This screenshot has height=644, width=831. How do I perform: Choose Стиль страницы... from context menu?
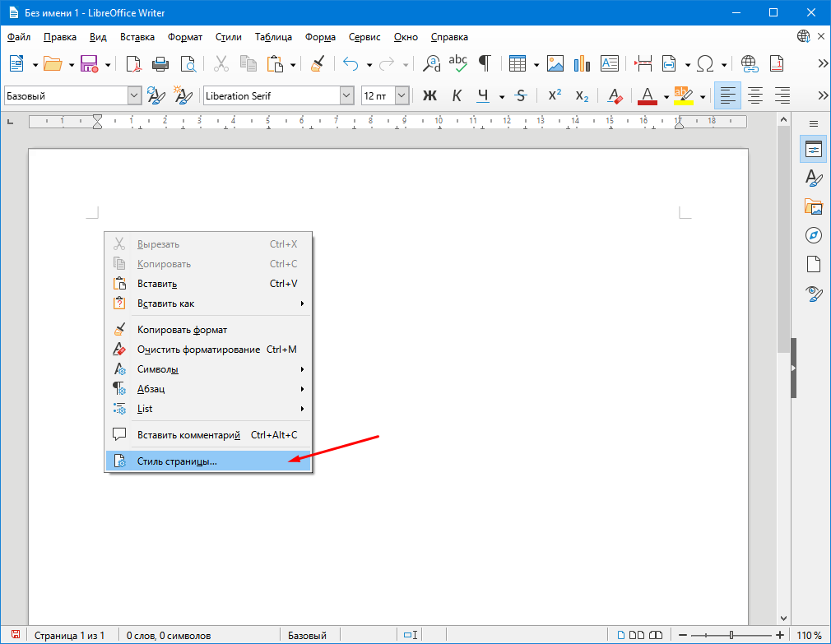pos(208,461)
